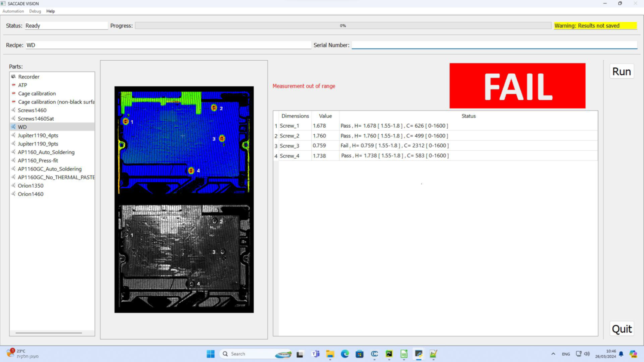Select the Orion1350 part
This screenshot has height=362, width=644.
52,186
